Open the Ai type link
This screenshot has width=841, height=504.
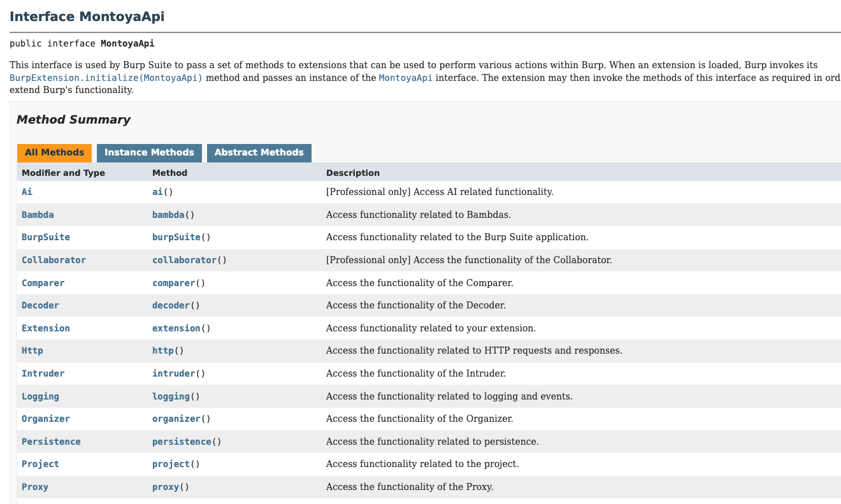coord(27,192)
